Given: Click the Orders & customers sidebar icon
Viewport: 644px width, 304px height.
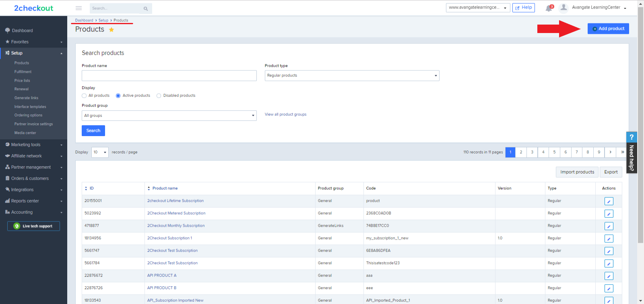Looking at the screenshot, I should point(7,178).
